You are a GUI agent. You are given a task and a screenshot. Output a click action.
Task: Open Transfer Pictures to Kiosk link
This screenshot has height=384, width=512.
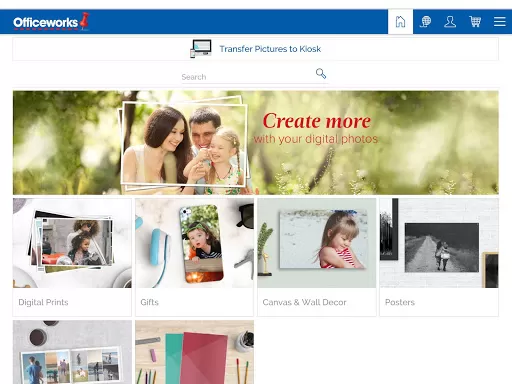pyautogui.click(x=270, y=49)
